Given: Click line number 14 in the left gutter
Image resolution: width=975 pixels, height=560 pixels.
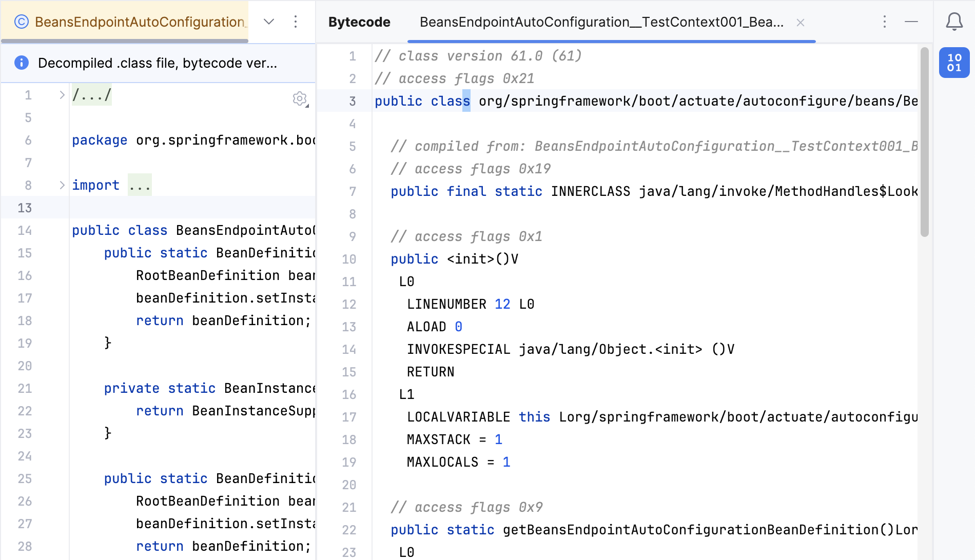Looking at the screenshot, I should (25, 230).
